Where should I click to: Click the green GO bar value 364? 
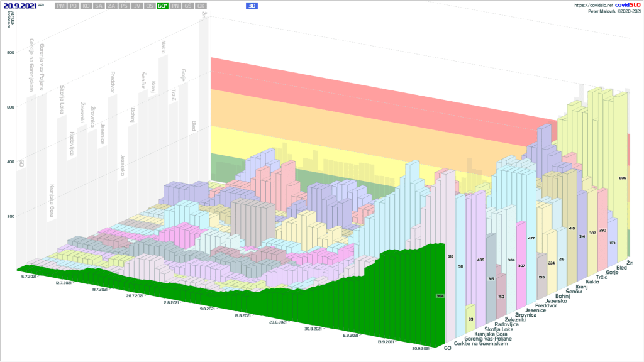click(x=440, y=295)
